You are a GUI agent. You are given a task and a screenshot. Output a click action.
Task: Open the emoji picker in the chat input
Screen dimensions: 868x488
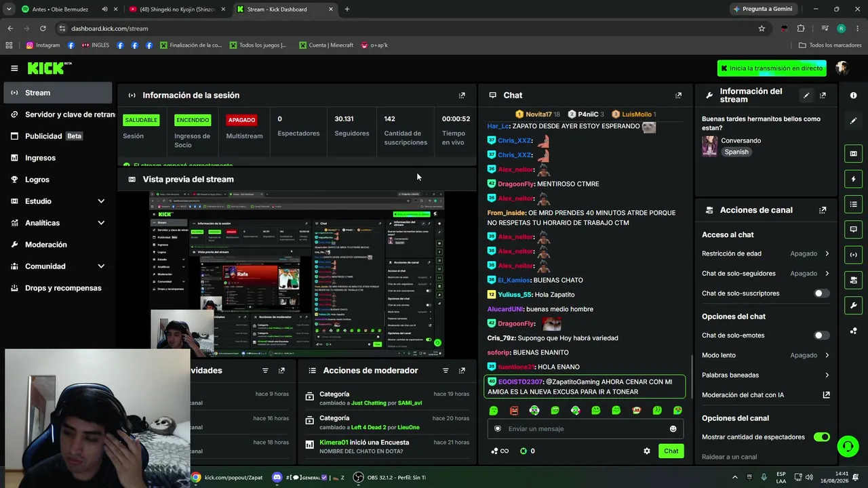[673, 429]
